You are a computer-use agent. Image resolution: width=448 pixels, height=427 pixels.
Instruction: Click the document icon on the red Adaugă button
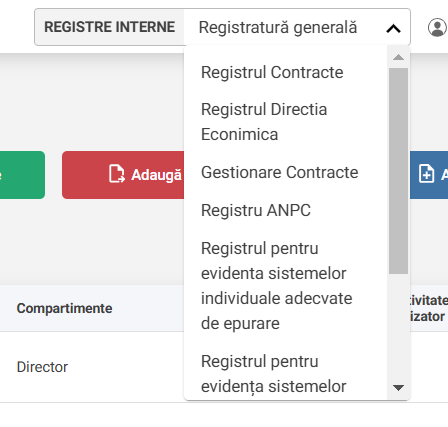(x=117, y=174)
